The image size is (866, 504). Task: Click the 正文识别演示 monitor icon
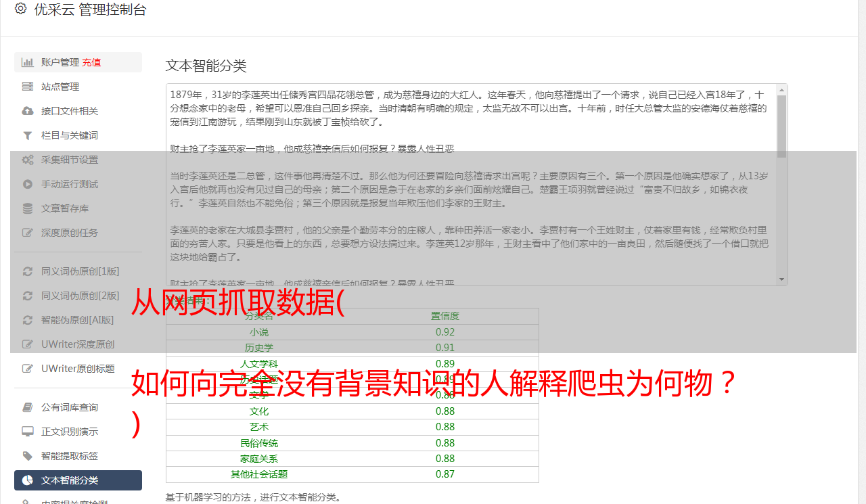click(28, 432)
